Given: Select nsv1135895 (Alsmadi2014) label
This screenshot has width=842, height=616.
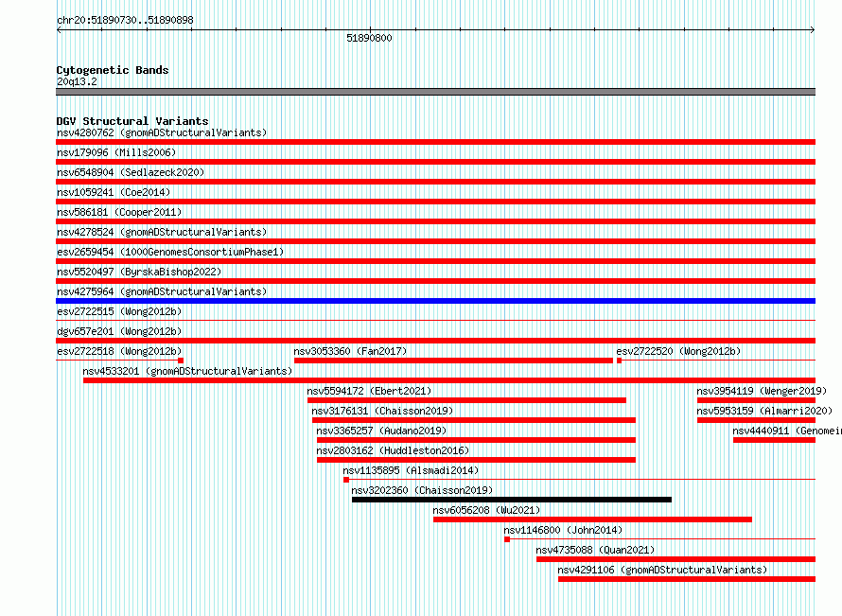Looking at the screenshot, I should [x=411, y=470].
